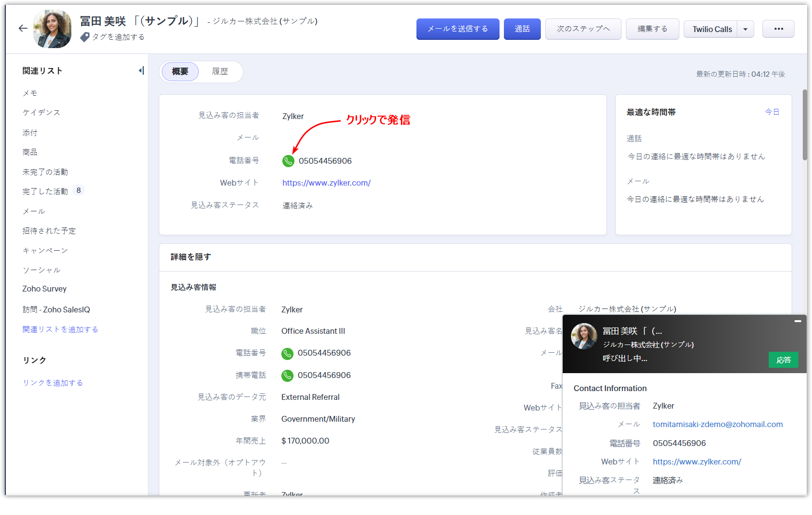Switch to the 履歴 tab
812x515 pixels.
[220, 71]
